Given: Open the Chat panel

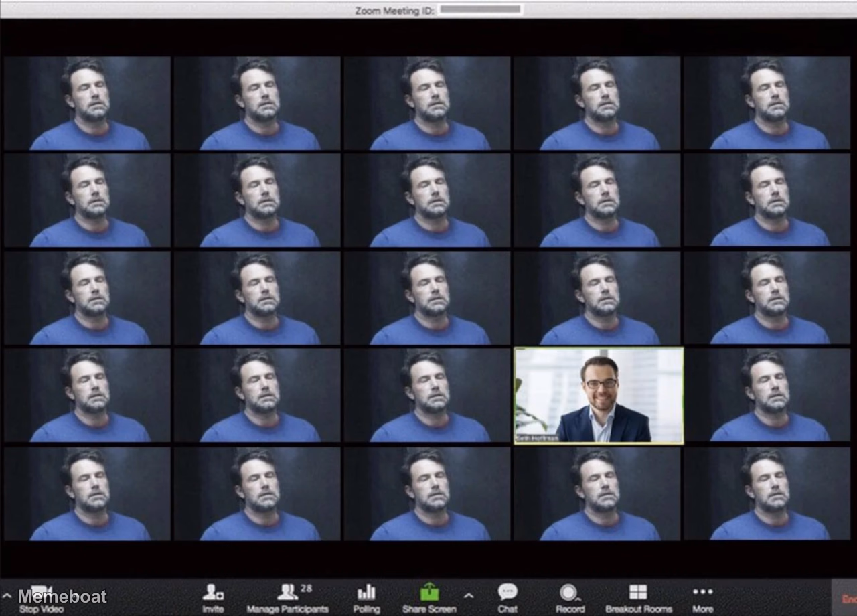Looking at the screenshot, I should [508, 598].
